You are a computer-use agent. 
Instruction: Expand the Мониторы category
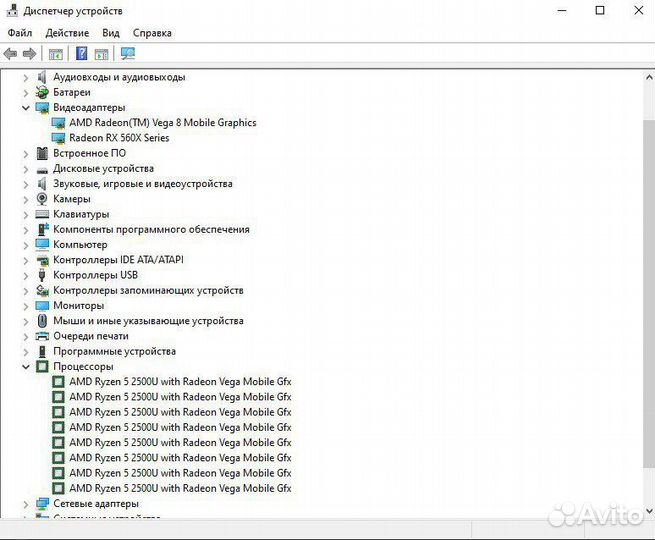pos(26,306)
